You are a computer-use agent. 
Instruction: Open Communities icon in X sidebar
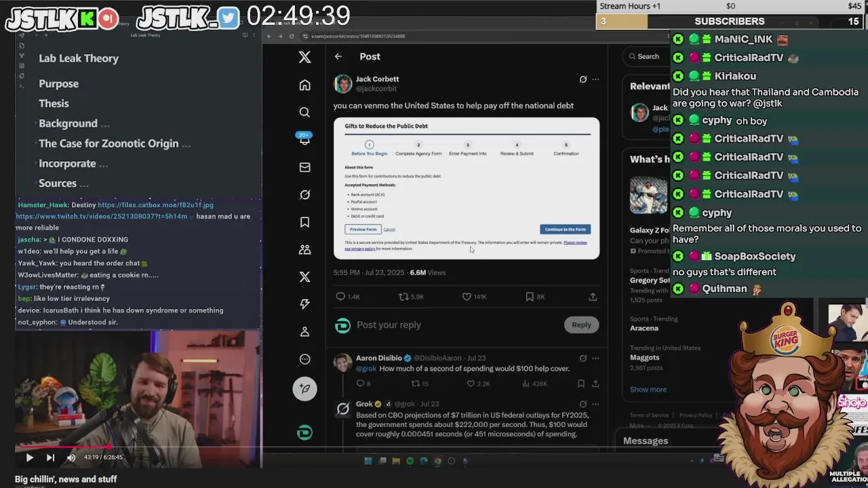click(x=304, y=249)
